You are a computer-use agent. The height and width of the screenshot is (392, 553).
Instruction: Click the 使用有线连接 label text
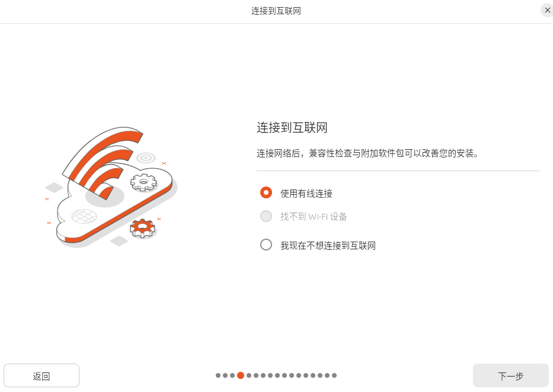click(306, 194)
